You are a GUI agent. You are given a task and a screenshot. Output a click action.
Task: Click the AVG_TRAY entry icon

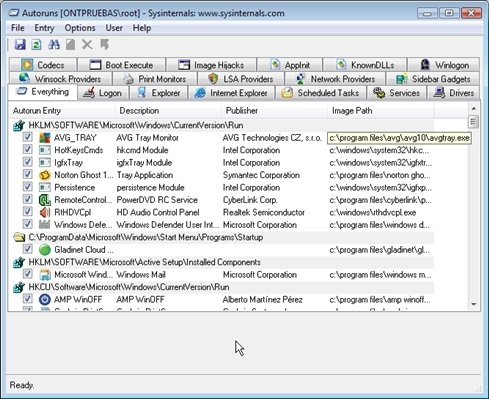pyautogui.click(x=45, y=138)
